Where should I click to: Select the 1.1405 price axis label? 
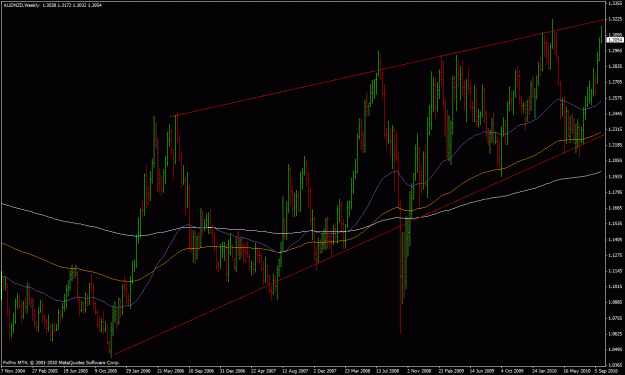[615, 239]
